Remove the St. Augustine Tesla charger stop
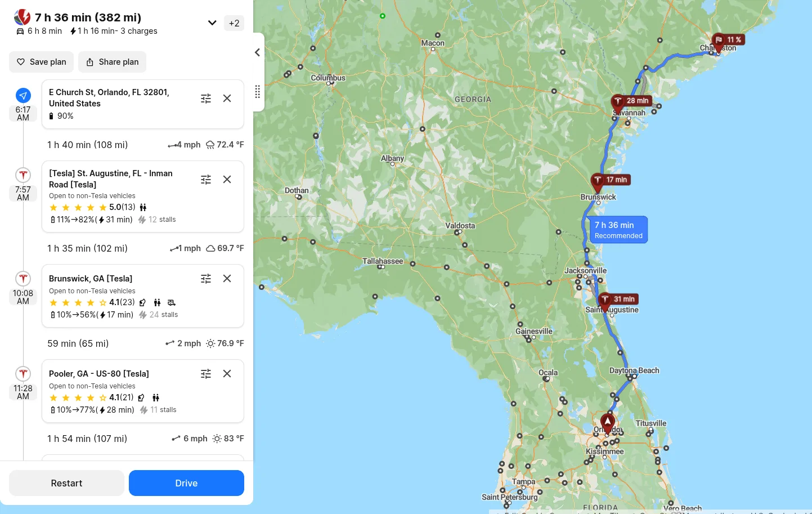The image size is (812, 514). tap(227, 180)
